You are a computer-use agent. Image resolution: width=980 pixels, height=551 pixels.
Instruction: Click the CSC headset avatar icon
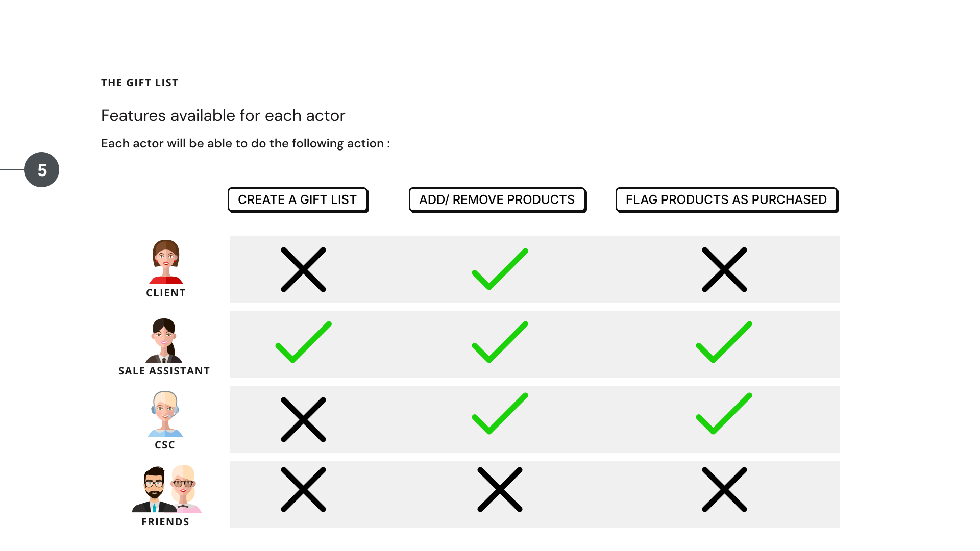coord(165,414)
